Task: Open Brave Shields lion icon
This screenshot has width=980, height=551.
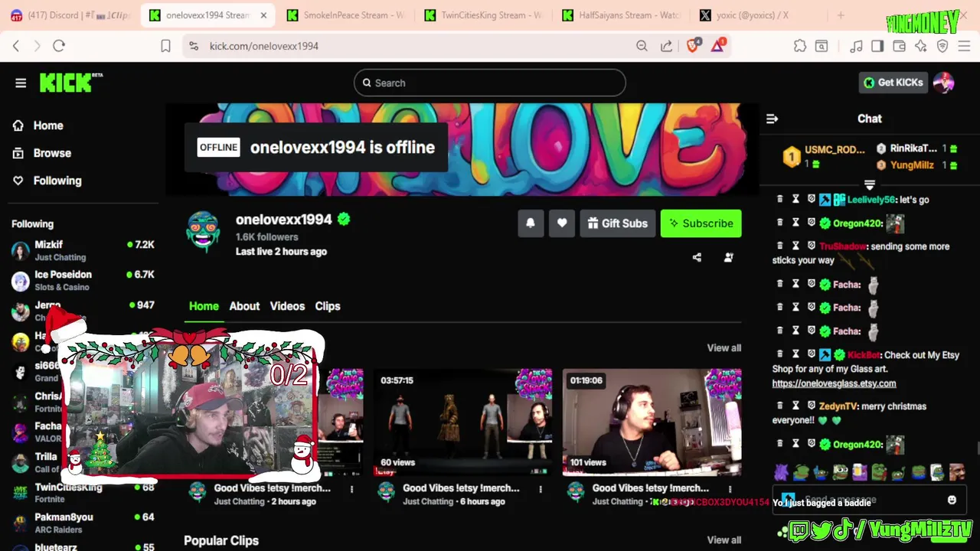Action: click(x=693, y=46)
